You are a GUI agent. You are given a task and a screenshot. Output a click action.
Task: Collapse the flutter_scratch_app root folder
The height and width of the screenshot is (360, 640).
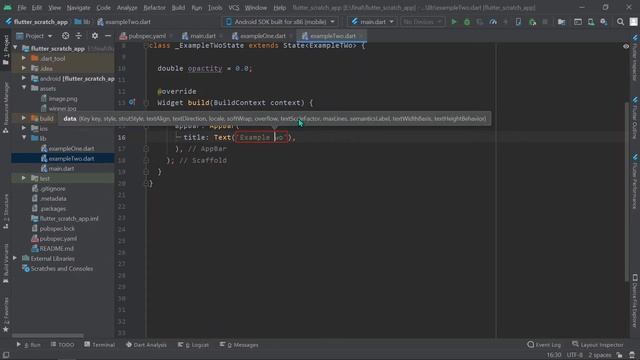pos(16,48)
